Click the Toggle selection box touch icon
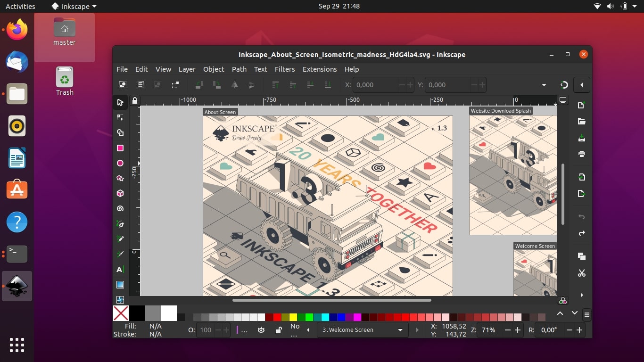Viewport: 644px width, 362px height. [x=175, y=85]
